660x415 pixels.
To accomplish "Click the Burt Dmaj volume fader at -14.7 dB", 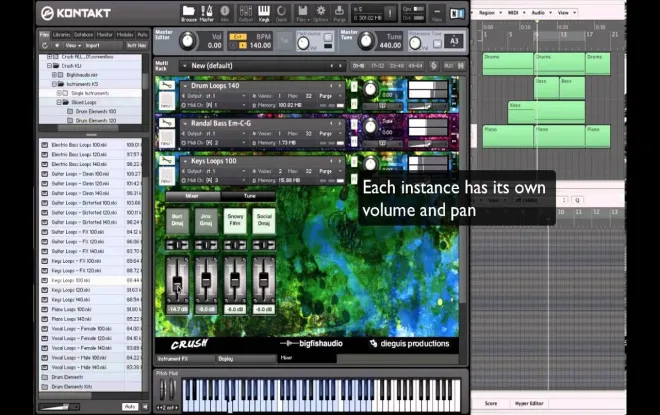I will (x=177, y=281).
